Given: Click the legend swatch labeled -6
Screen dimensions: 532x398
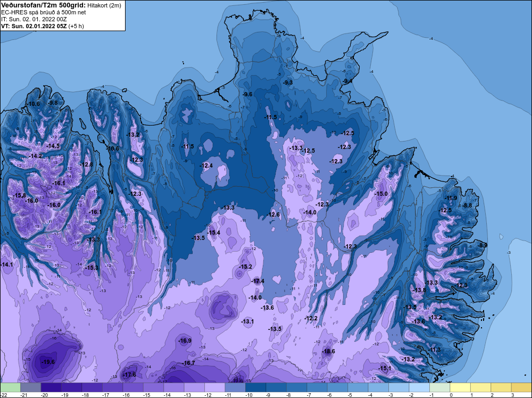Looking at the screenshot, I should (x=338, y=387).
